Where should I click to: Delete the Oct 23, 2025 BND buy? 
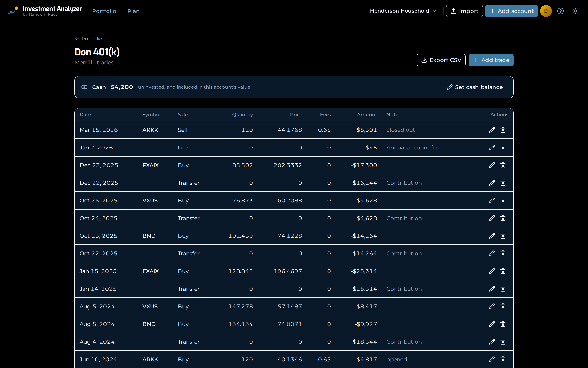503,236
